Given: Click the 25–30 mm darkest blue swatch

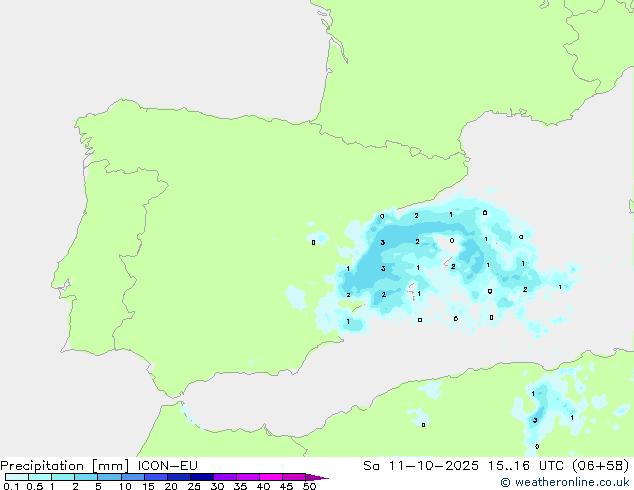Looking at the screenshot, I should coord(202,477).
